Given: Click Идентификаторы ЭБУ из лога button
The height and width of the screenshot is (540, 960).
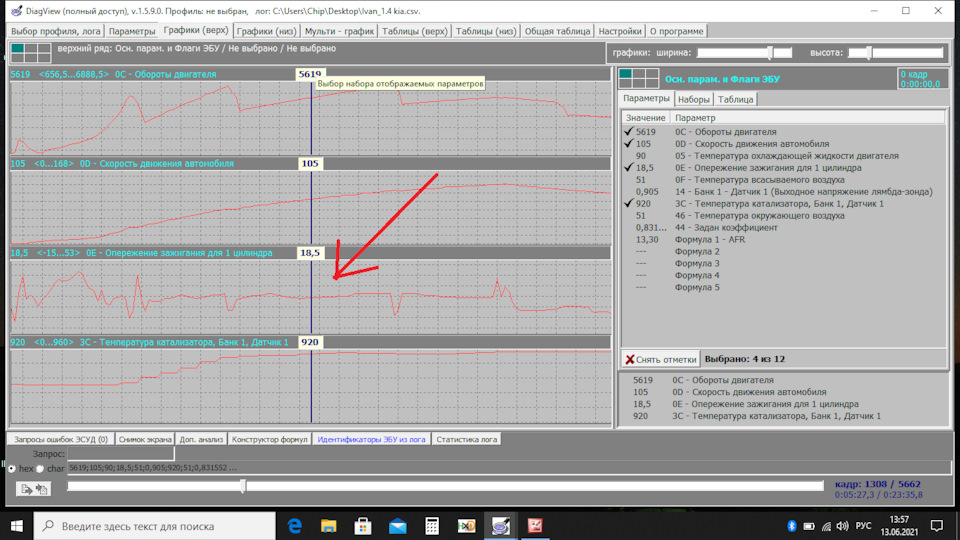Looking at the screenshot, I should (371, 439).
